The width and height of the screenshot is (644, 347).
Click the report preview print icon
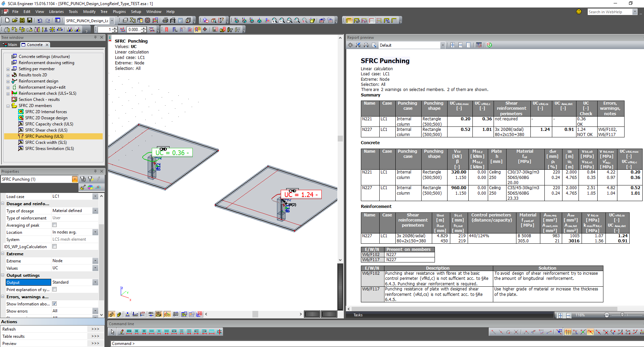click(x=366, y=45)
